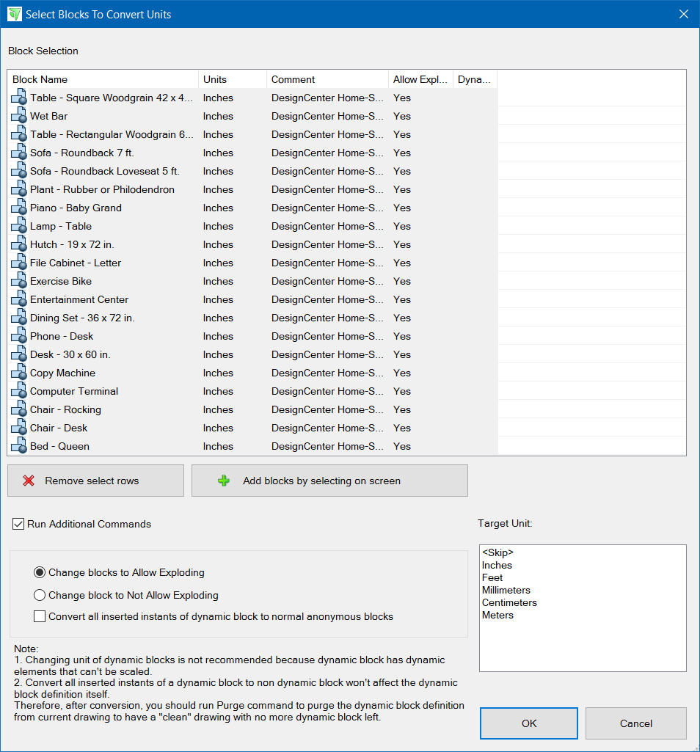Viewport: 700px width, 752px height.
Task: Select Millimeters as target unit
Action: [506, 590]
